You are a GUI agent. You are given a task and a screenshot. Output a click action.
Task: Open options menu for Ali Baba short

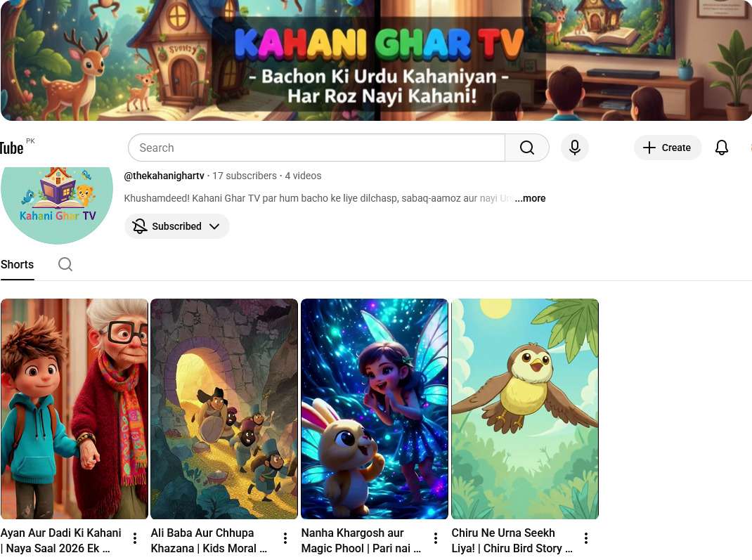(x=285, y=538)
